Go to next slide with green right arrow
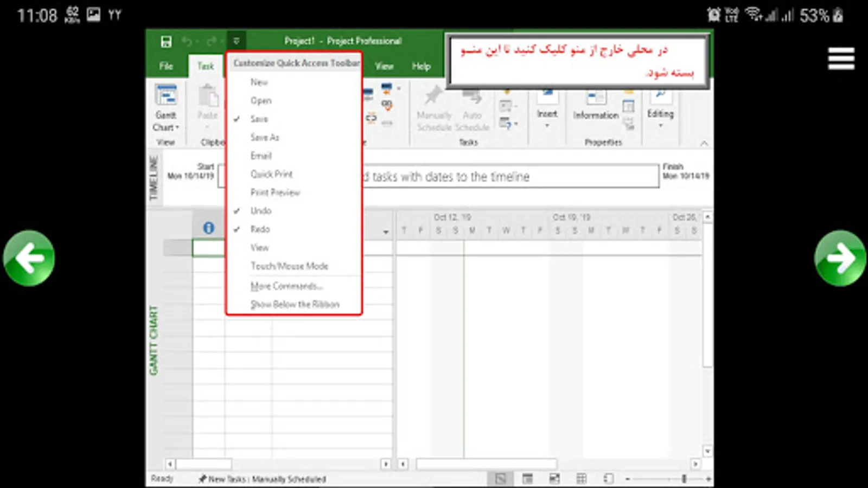 click(x=840, y=258)
